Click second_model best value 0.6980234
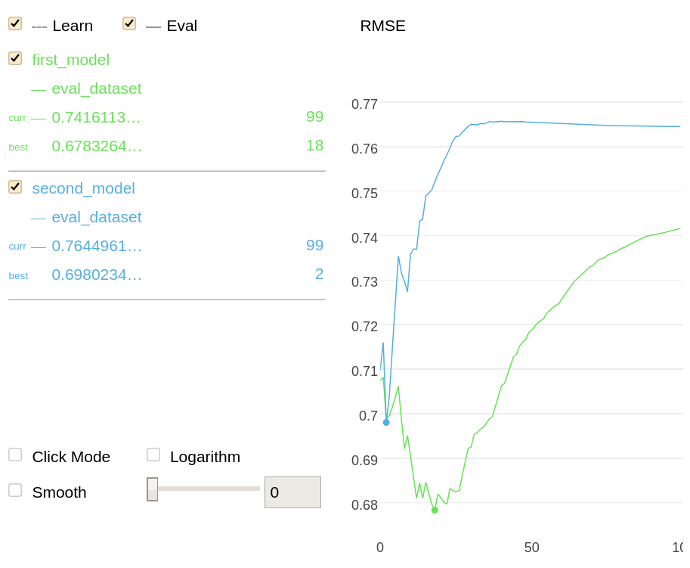Image resolution: width=690 pixels, height=568 pixels. (97, 275)
